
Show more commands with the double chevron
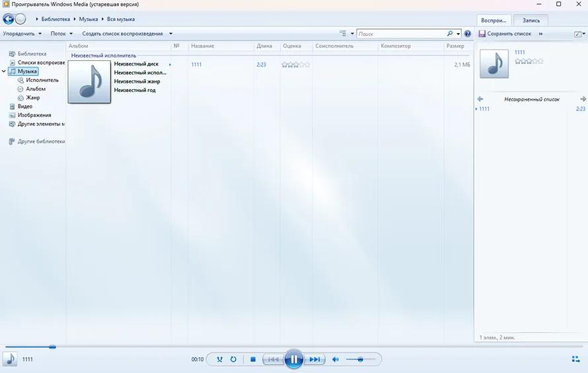click(540, 33)
